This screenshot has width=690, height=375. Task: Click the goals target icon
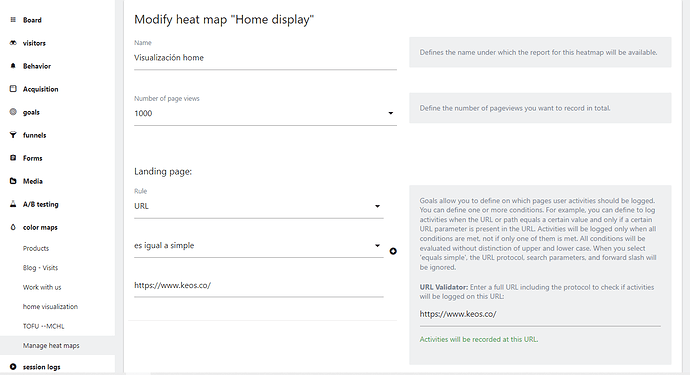[13, 112]
